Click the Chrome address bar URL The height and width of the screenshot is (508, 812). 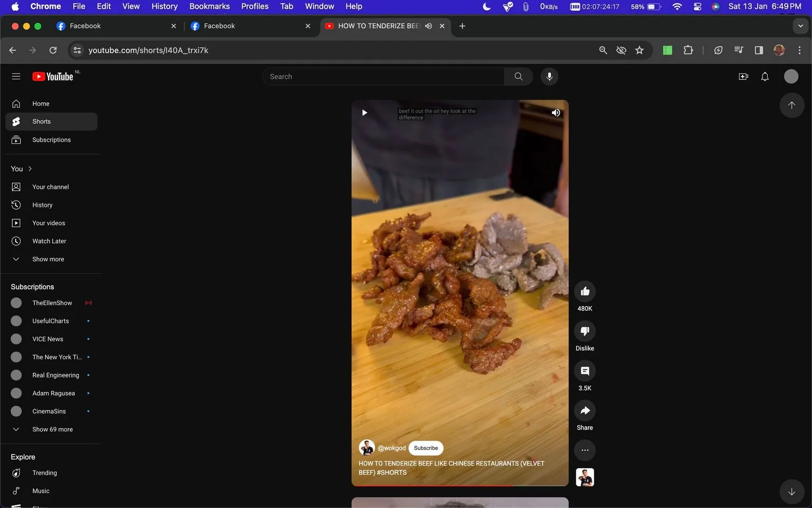coord(148,50)
